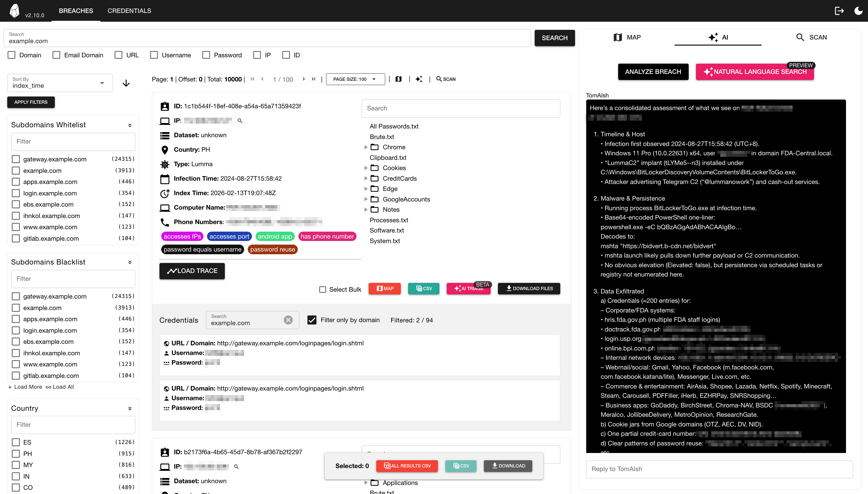Check the Select Bulk checkbox
868x494 pixels.
pos(322,290)
